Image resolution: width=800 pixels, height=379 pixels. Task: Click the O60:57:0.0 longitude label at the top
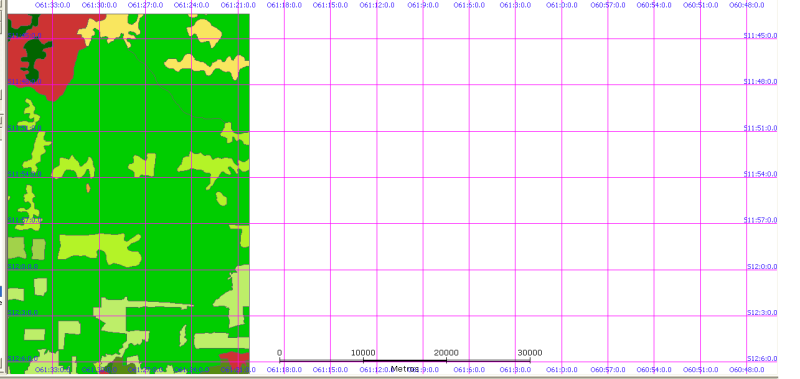(x=608, y=5)
